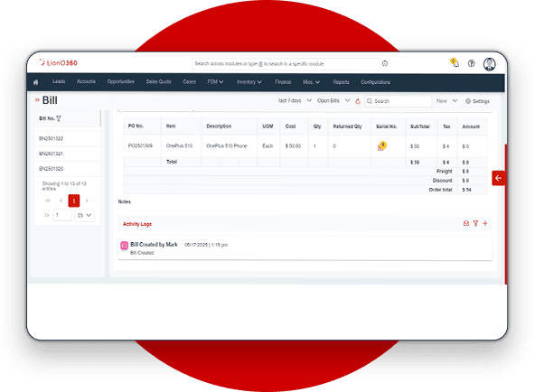535x392 pixels.
Task: Change last 7 days date filter
Action: tap(295, 100)
